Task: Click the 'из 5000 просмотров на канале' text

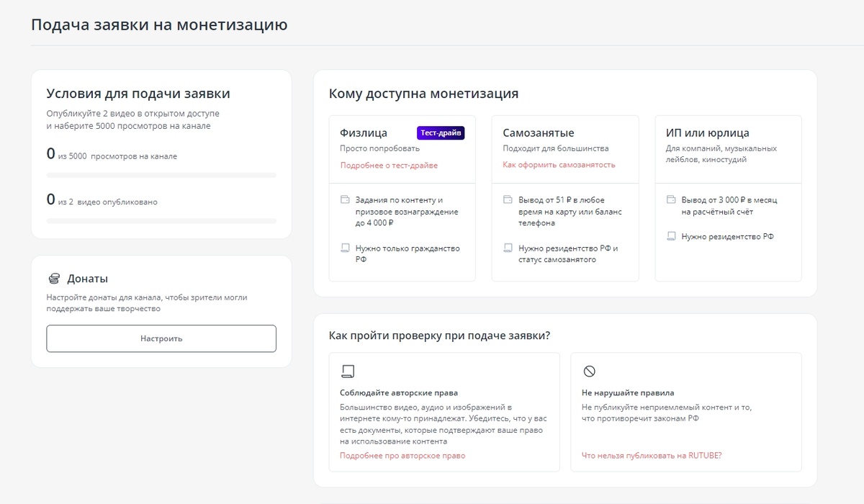Action: [x=117, y=156]
